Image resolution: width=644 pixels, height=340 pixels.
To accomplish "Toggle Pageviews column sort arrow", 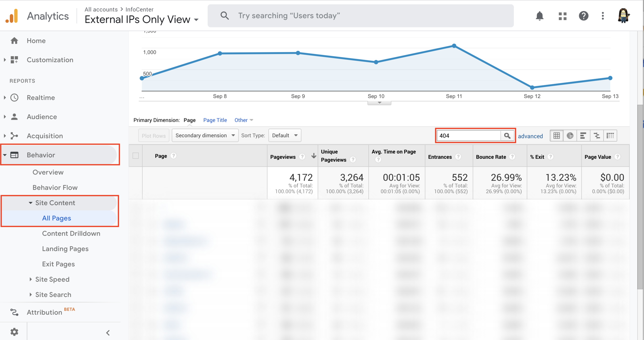I will coord(313,156).
